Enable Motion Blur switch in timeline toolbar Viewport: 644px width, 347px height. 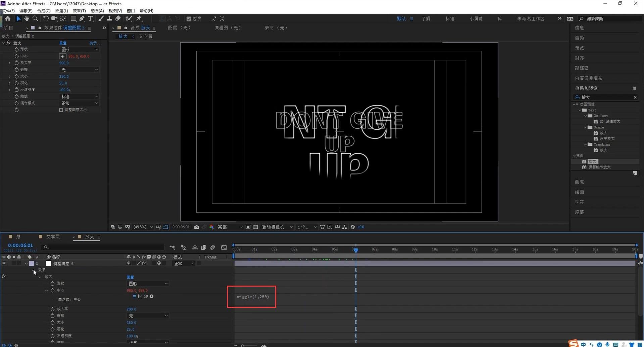click(x=213, y=248)
